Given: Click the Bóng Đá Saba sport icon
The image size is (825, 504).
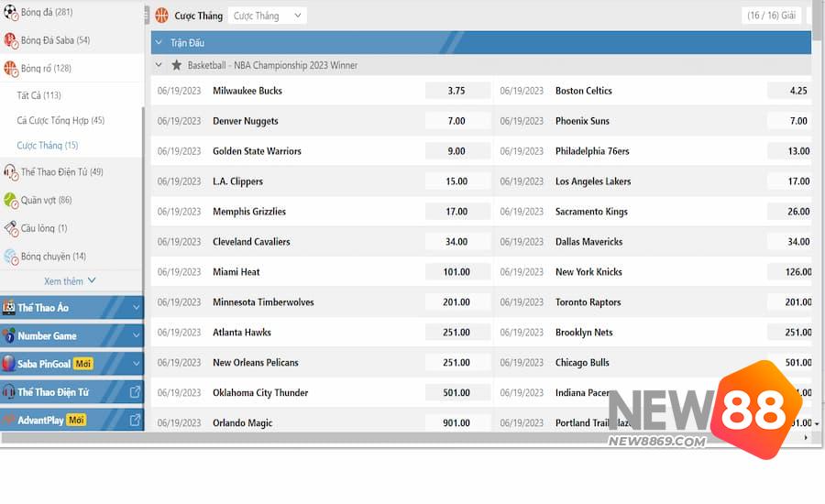Looking at the screenshot, I should tap(11, 40).
